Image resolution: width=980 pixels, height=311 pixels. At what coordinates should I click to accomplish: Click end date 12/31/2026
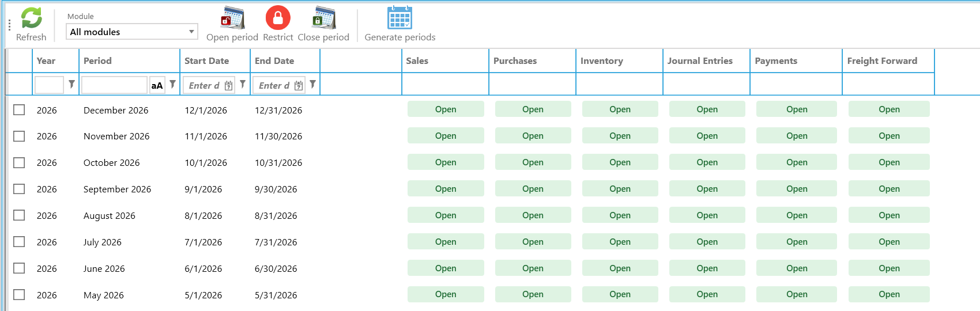278,110
